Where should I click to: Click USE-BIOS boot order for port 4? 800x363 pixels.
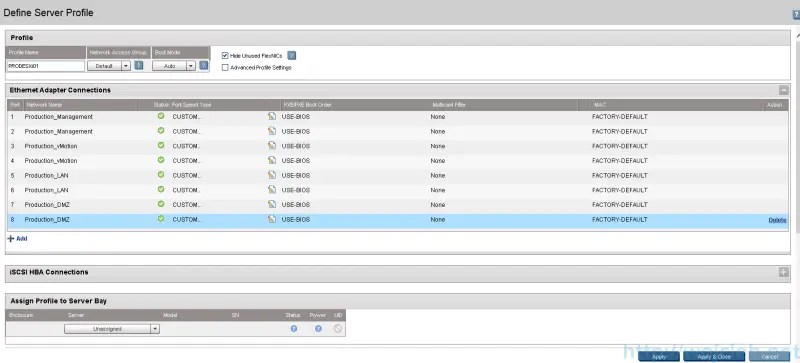tap(296, 161)
